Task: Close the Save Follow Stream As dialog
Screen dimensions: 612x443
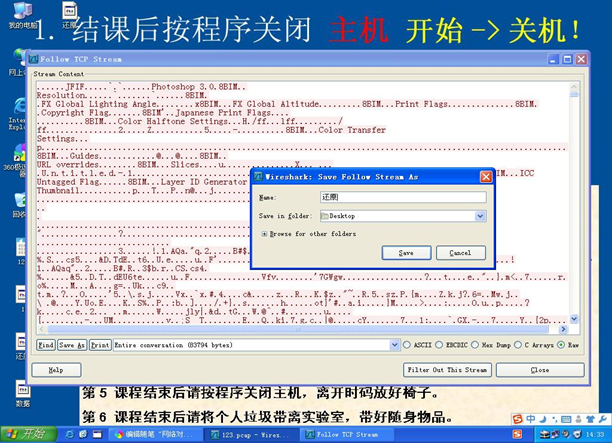Action: pos(486,177)
